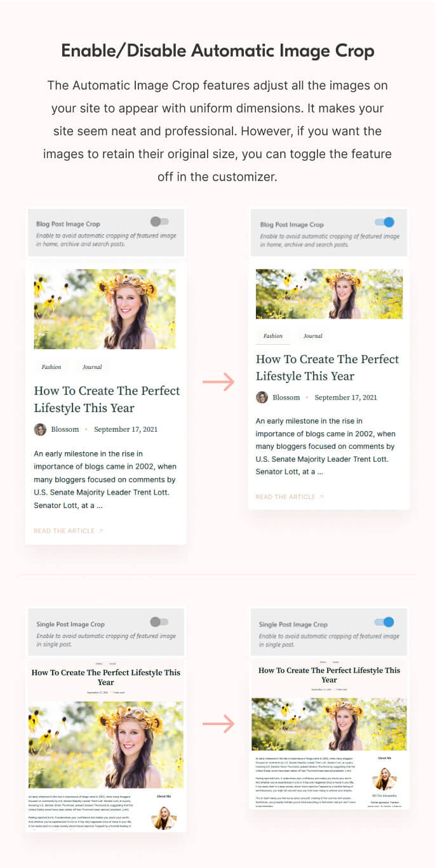Disable the enabled Blog Post Image Crop toggle
Screen dimensions: 435x868
[x=384, y=222]
